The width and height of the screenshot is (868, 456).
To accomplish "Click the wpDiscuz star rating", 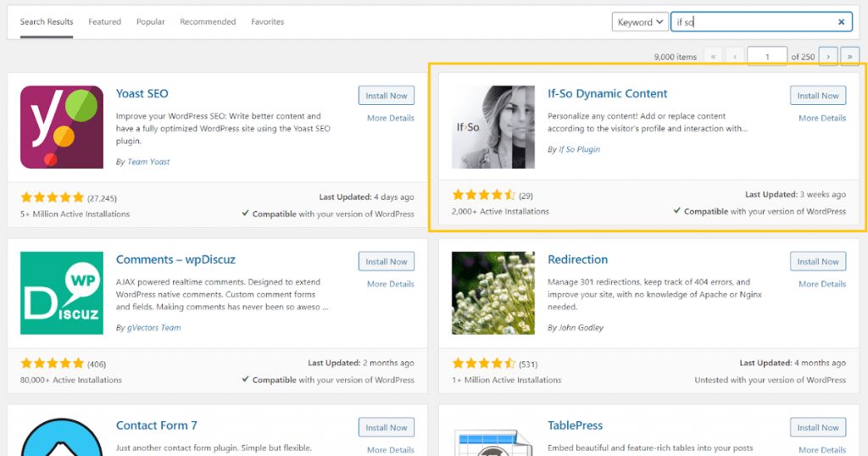I will [52, 363].
